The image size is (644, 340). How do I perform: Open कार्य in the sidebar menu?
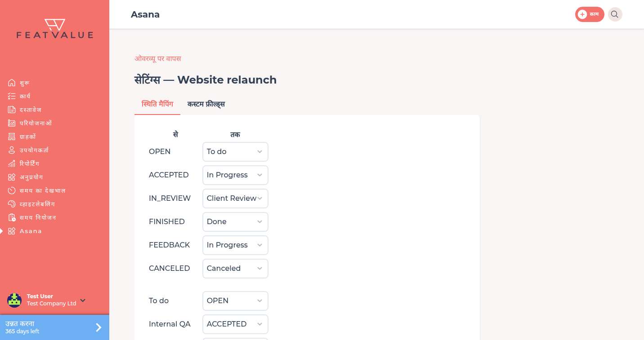tap(25, 96)
